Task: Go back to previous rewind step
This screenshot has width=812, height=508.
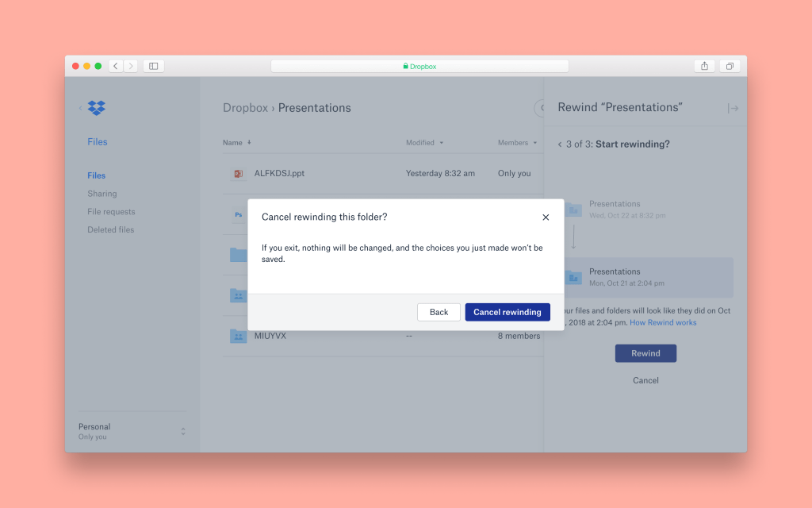Action: (560, 144)
